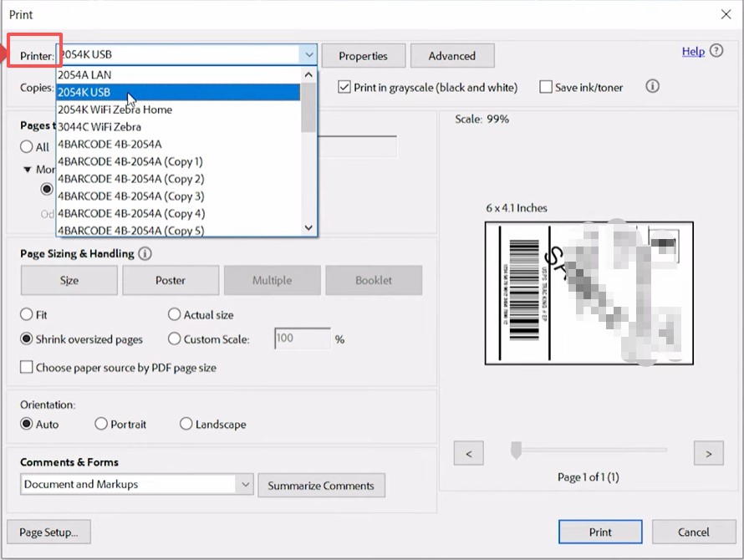Select the Landscape orientation radio button

point(186,424)
